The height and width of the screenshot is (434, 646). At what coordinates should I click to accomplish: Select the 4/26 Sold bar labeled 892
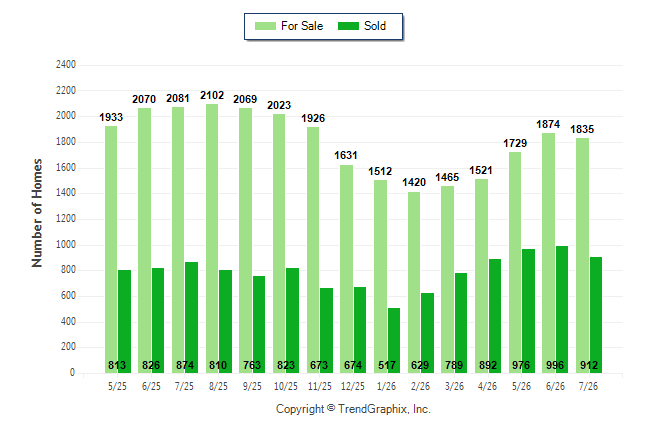click(495, 316)
